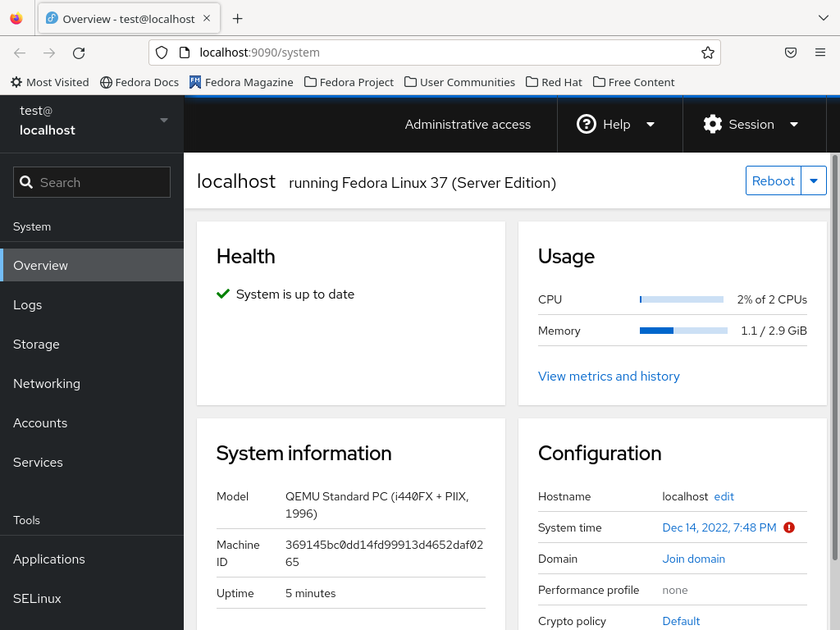This screenshot has width=840, height=630.
Task: Open Fedora Magazine bookmark
Action: click(x=241, y=82)
